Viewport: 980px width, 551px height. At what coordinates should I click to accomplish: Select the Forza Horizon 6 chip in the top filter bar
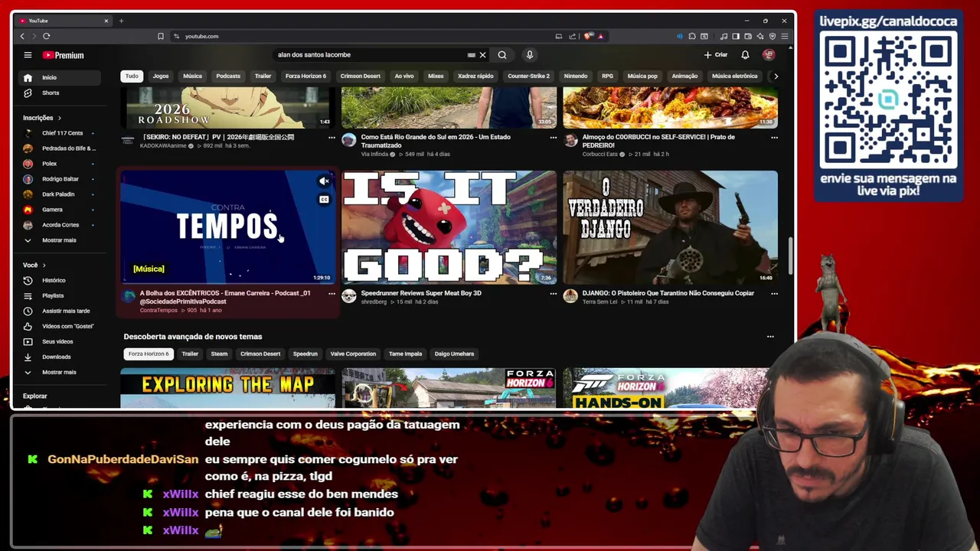click(305, 76)
